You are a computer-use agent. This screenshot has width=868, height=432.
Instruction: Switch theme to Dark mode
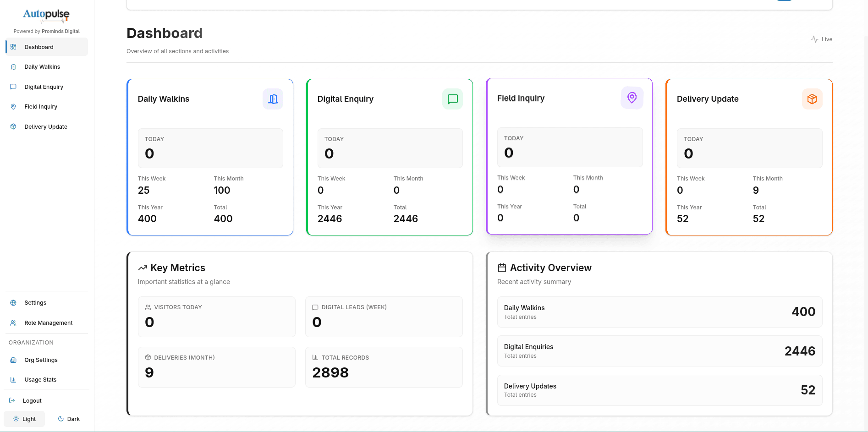pyautogui.click(x=68, y=419)
